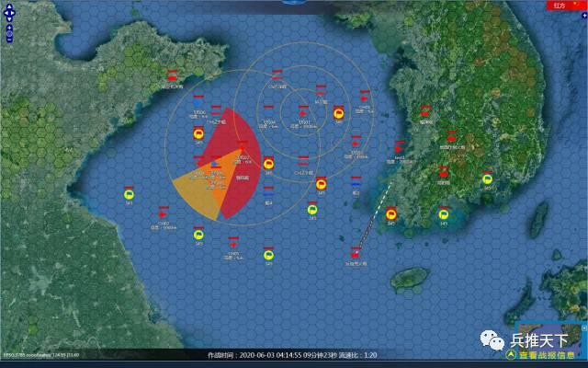588x368 pixels.
Task: Click the overview minimap thumbnail
Action: coord(551,341)
